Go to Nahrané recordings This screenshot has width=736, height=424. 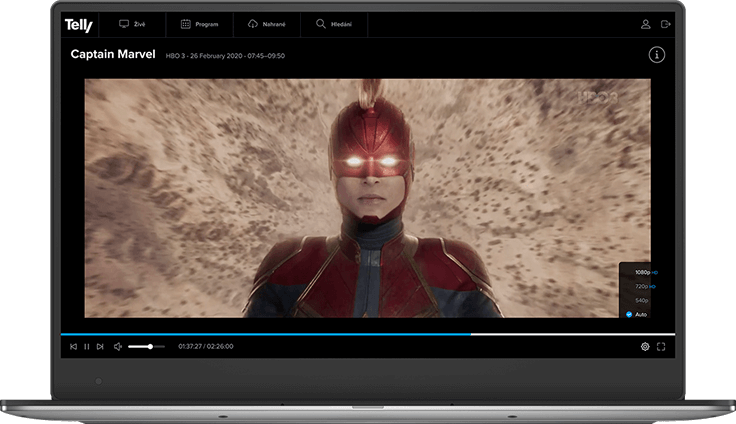coord(265,24)
